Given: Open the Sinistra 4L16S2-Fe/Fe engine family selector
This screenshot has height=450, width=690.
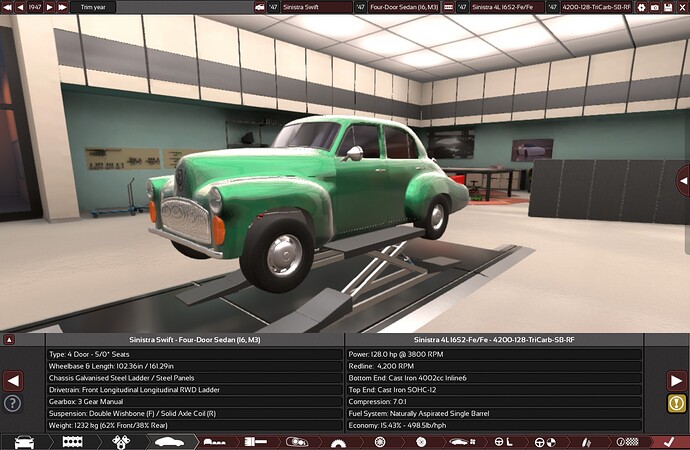Looking at the screenshot, I should click(x=505, y=6).
